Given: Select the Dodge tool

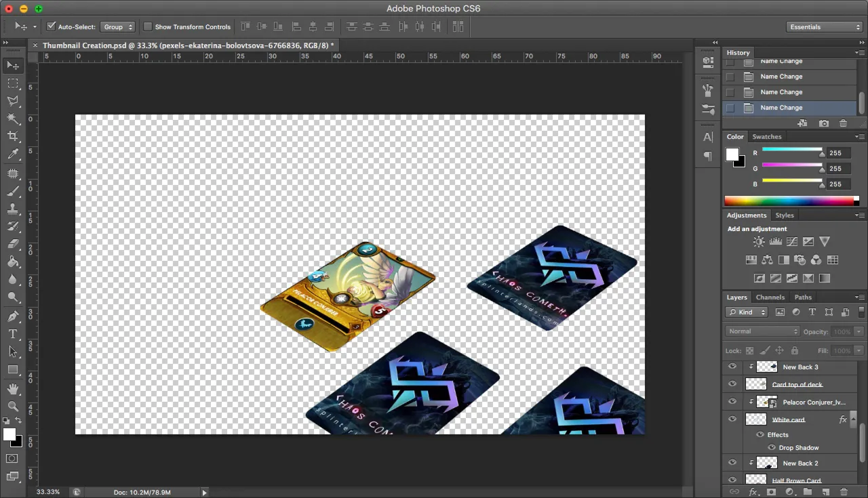Looking at the screenshot, I should tap(13, 297).
